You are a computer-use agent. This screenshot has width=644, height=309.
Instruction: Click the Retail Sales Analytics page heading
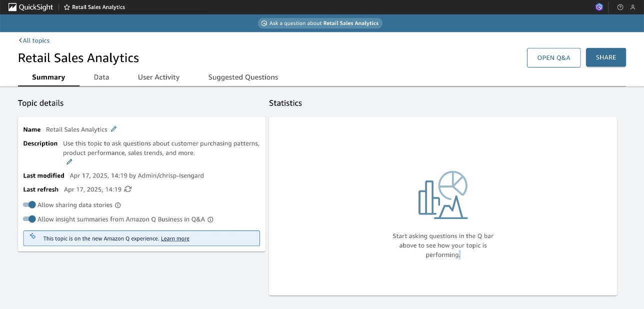click(78, 58)
